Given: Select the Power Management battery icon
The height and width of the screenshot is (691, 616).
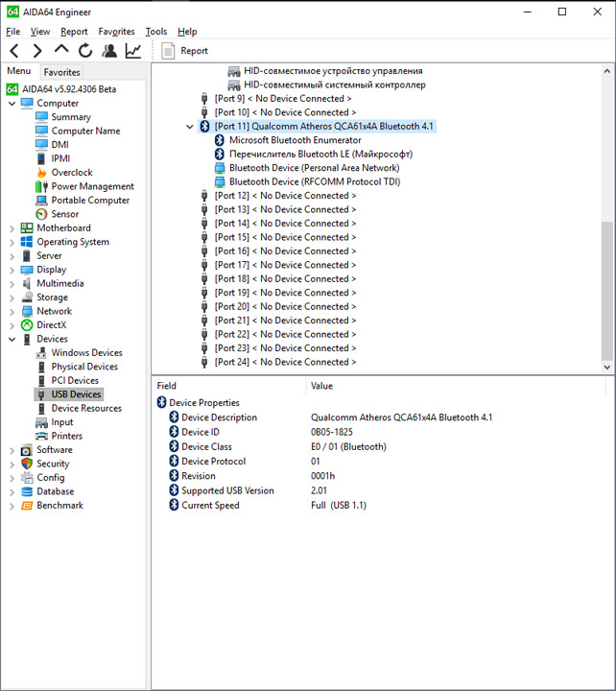Looking at the screenshot, I should pyautogui.click(x=41, y=186).
